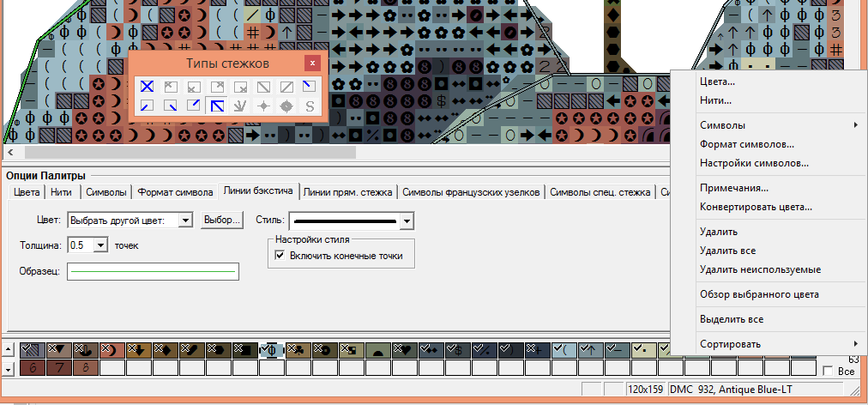Image resolution: width=868 pixels, height=405 pixels.
Task: Click the special stitch S icon
Action: click(x=310, y=106)
